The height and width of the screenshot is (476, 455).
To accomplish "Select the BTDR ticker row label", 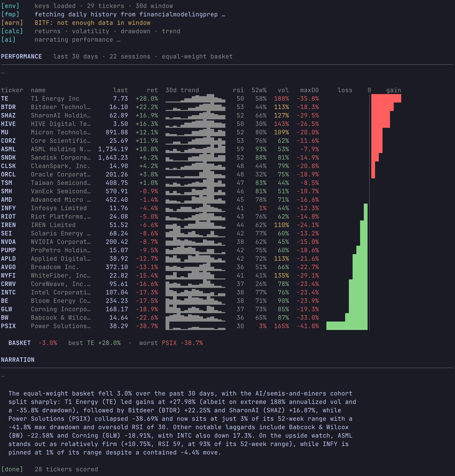I will (x=8, y=107).
